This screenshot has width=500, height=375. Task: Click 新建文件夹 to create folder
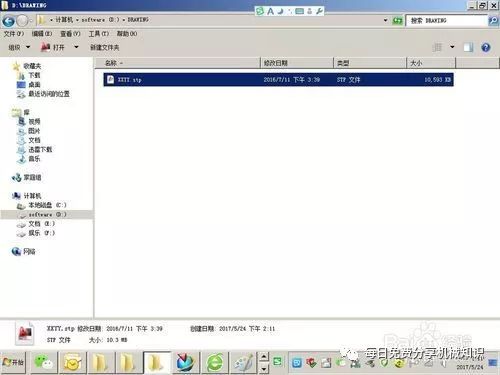point(104,47)
